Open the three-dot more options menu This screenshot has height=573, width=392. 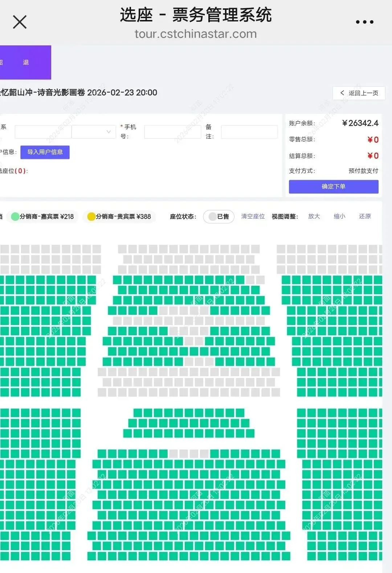pyautogui.click(x=364, y=22)
